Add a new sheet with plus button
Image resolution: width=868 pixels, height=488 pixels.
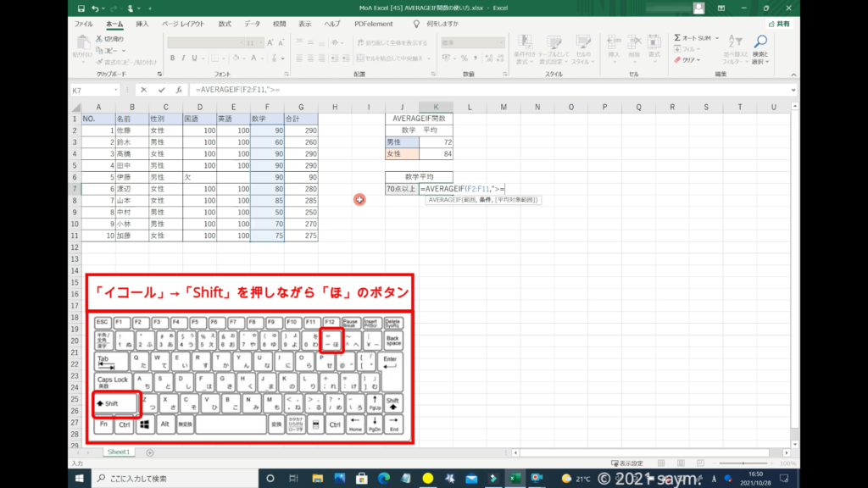pos(150,452)
